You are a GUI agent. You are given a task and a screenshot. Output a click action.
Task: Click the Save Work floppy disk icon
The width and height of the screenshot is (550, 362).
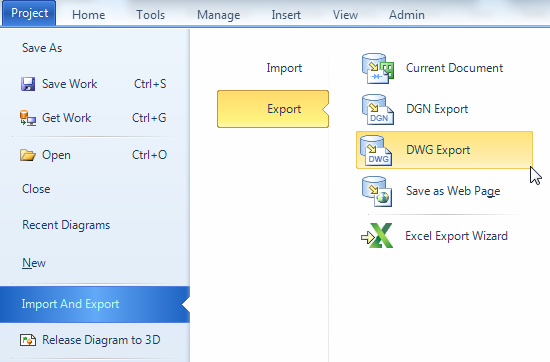[28, 84]
